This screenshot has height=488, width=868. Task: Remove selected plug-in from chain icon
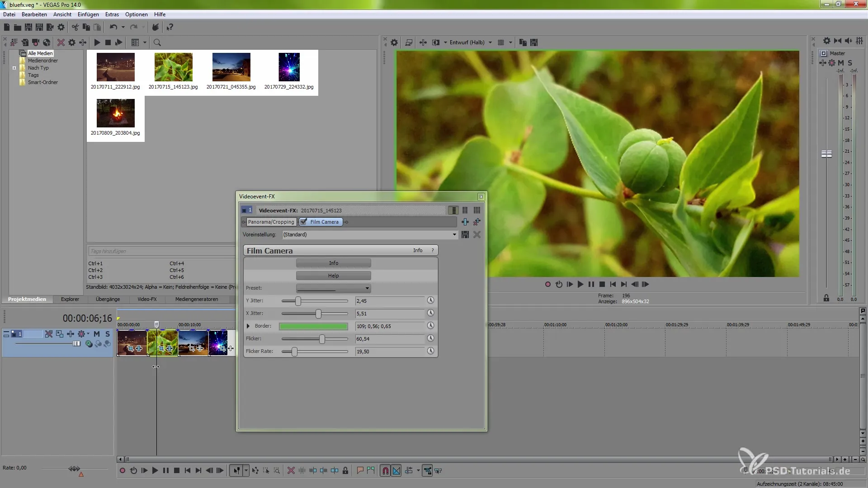477,222
